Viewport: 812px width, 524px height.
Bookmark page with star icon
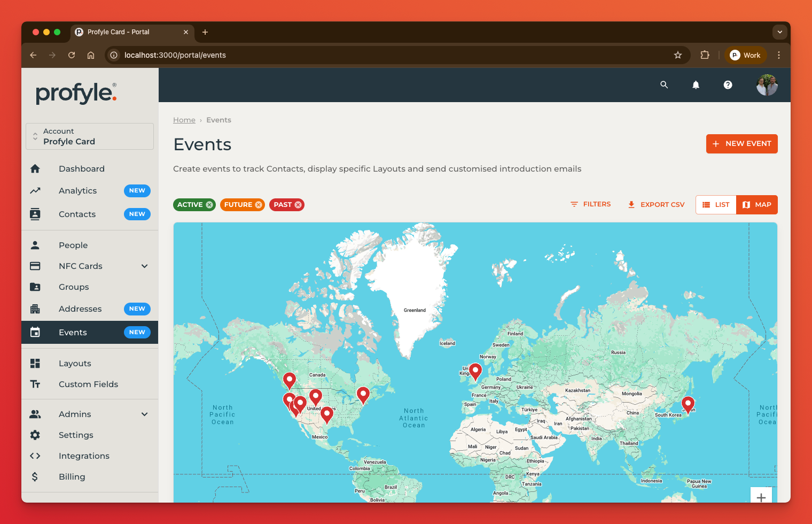(x=678, y=55)
